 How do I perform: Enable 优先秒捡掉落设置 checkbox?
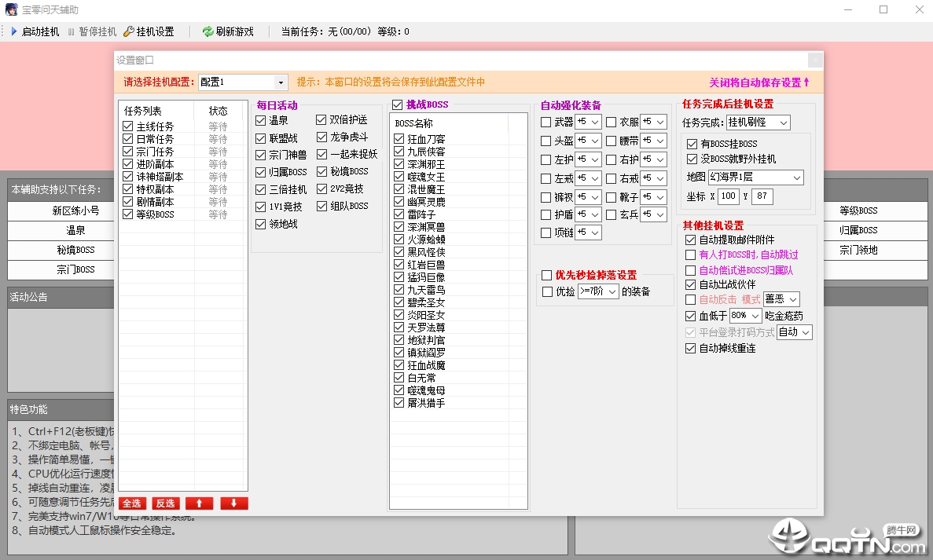tap(547, 275)
